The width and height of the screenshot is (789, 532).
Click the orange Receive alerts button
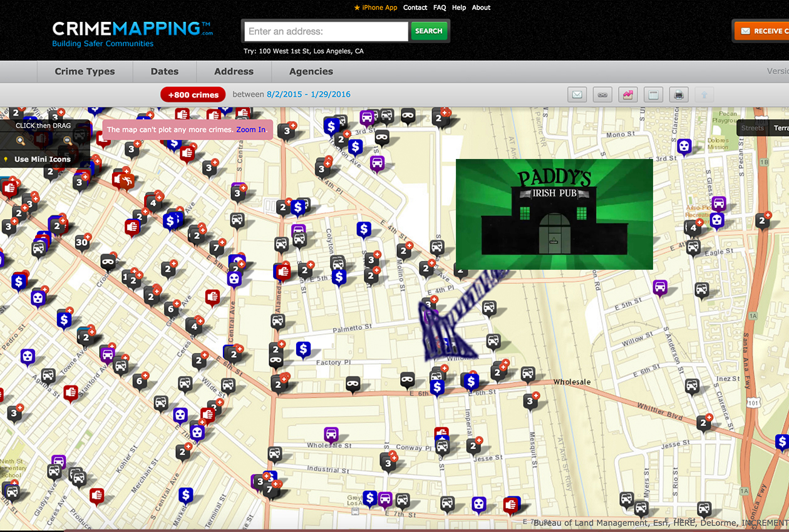(x=761, y=31)
